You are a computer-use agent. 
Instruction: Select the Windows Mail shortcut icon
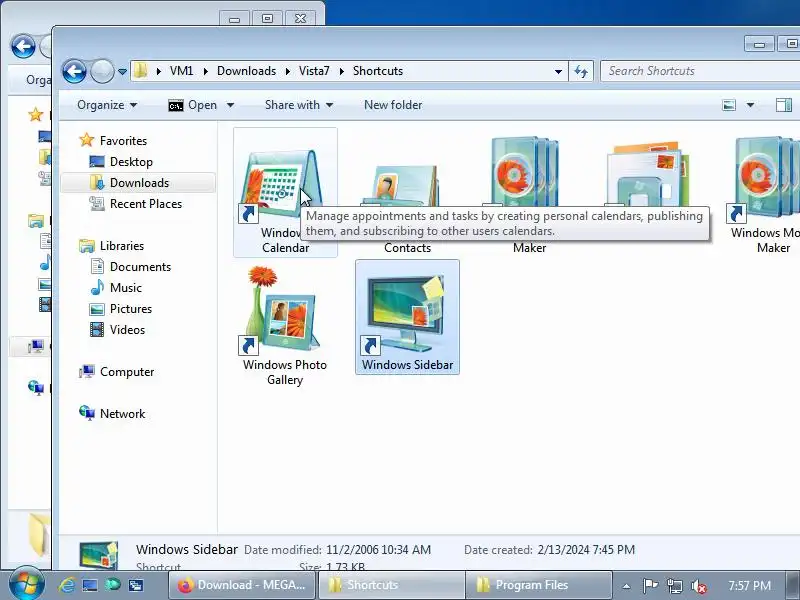pos(648,176)
